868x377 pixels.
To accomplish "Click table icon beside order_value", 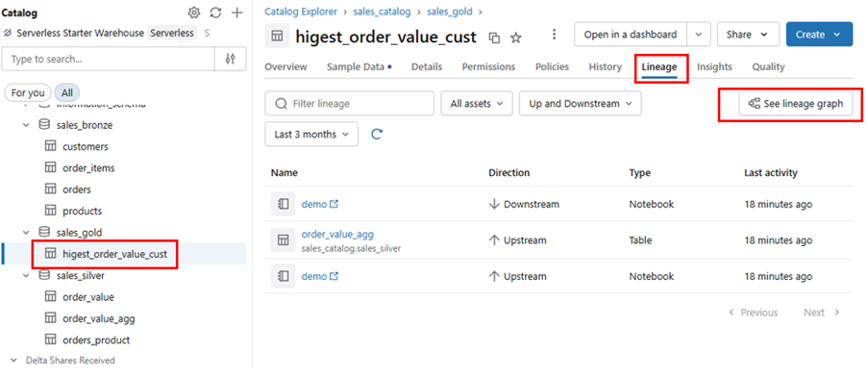I will click(x=50, y=297).
